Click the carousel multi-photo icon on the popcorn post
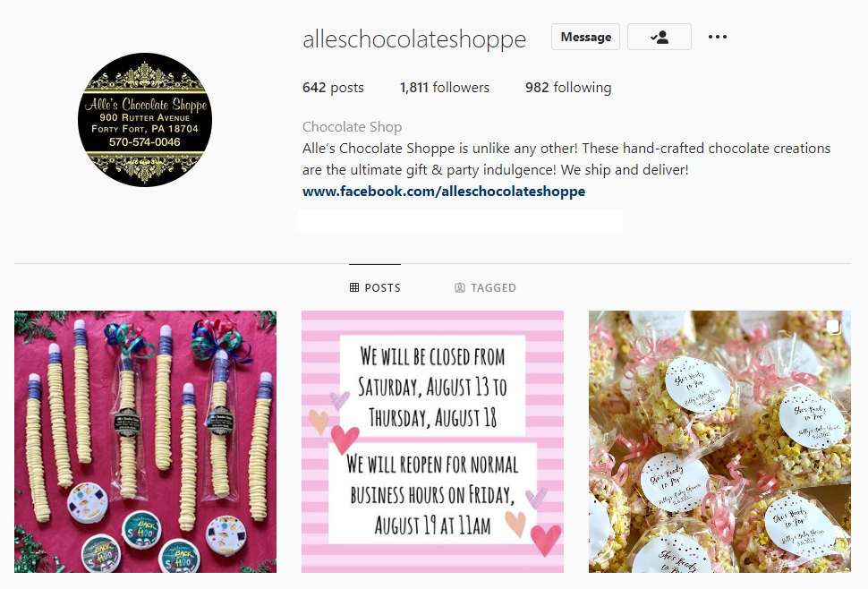868x589 pixels. (x=833, y=327)
